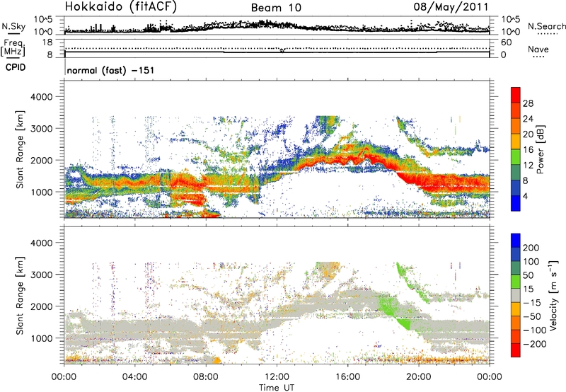Click the "N.Search" legend label

pyautogui.click(x=547, y=26)
